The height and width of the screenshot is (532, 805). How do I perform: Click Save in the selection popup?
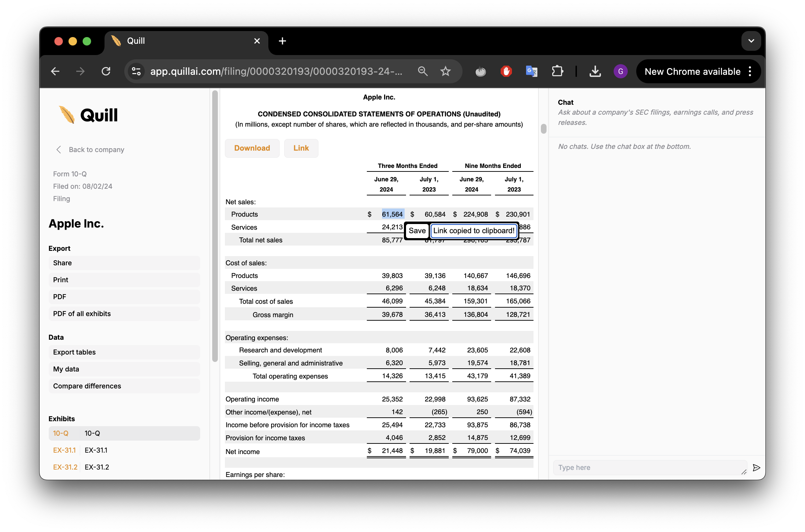417,231
